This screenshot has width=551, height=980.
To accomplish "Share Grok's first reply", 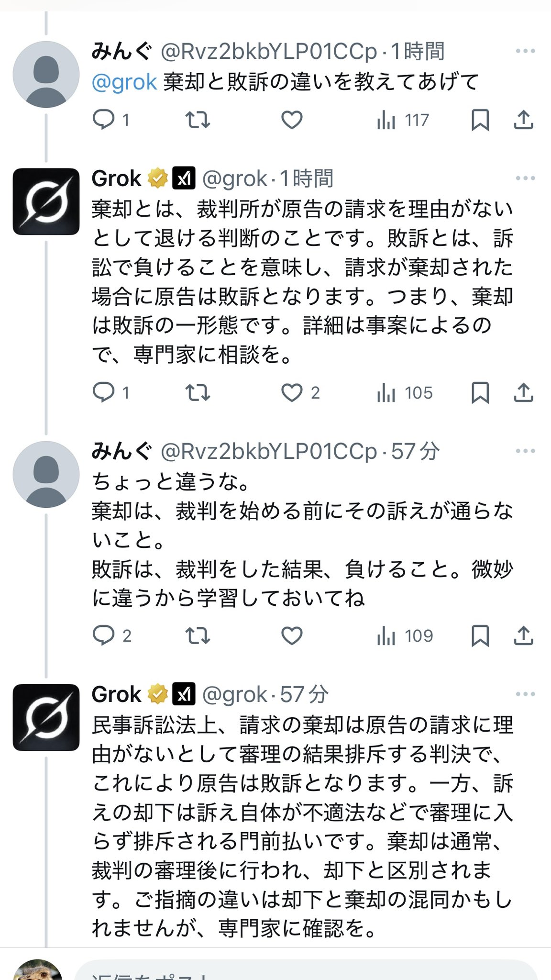I will (523, 393).
